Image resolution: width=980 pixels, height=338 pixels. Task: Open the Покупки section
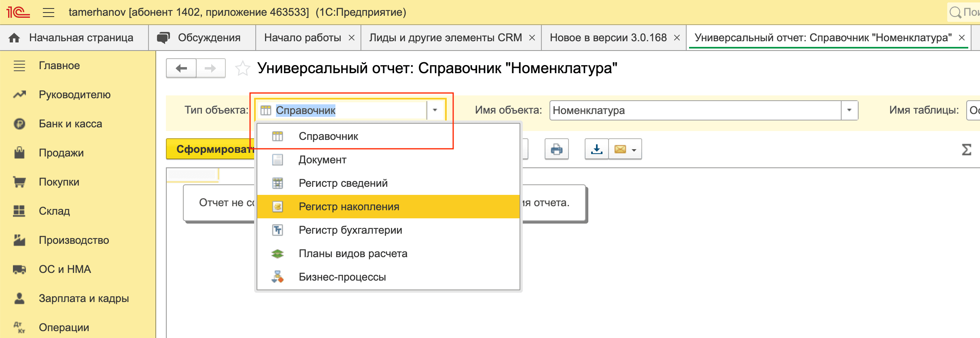tap(59, 182)
